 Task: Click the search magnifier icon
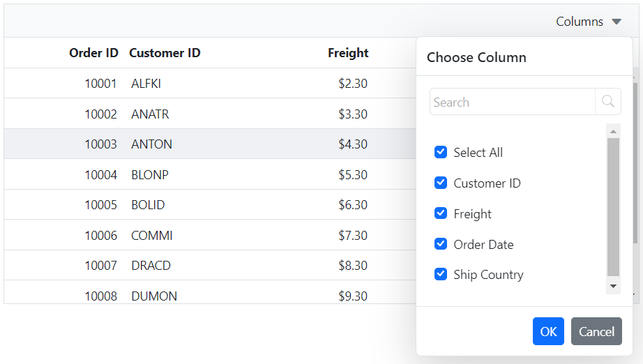tap(607, 102)
